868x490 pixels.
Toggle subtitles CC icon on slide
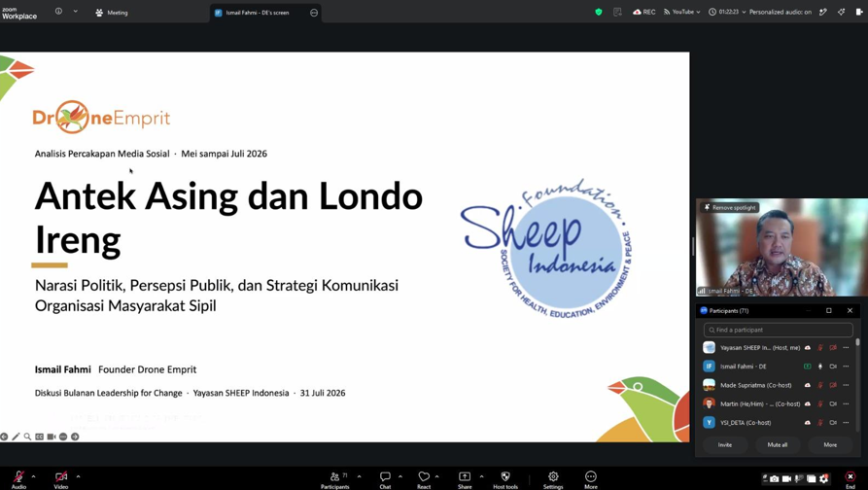tap(39, 437)
